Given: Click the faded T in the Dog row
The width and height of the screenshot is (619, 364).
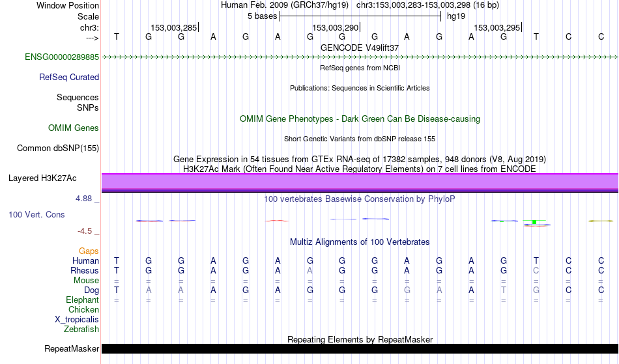Looking at the screenshot, I should pos(503,290).
